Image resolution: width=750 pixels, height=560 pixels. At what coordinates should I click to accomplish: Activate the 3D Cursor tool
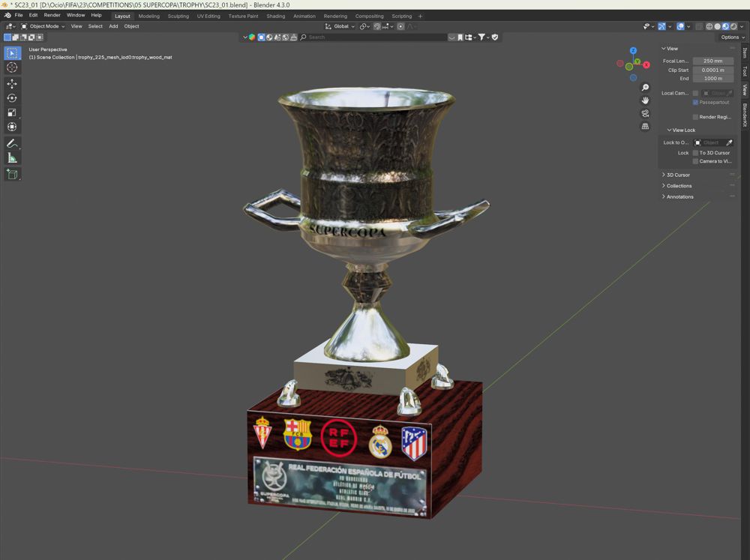coord(12,67)
